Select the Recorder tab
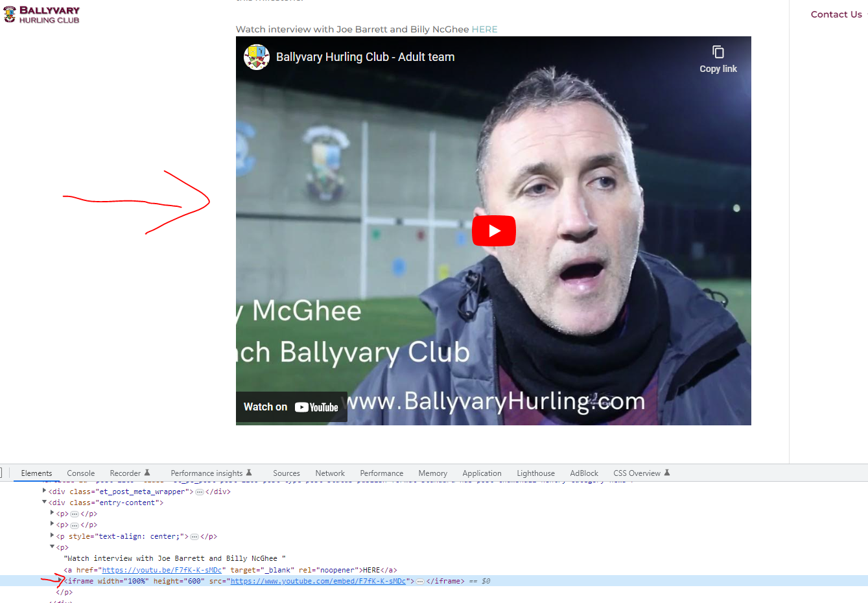This screenshot has width=868, height=603. point(130,473)
